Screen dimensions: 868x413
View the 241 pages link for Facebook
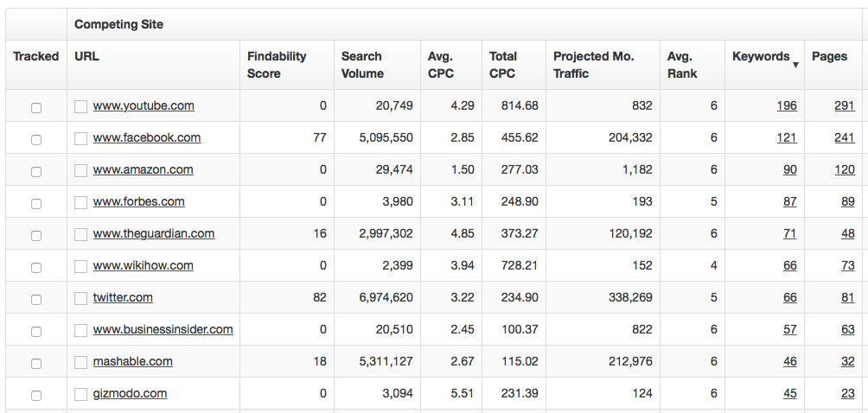pos(844,137)
